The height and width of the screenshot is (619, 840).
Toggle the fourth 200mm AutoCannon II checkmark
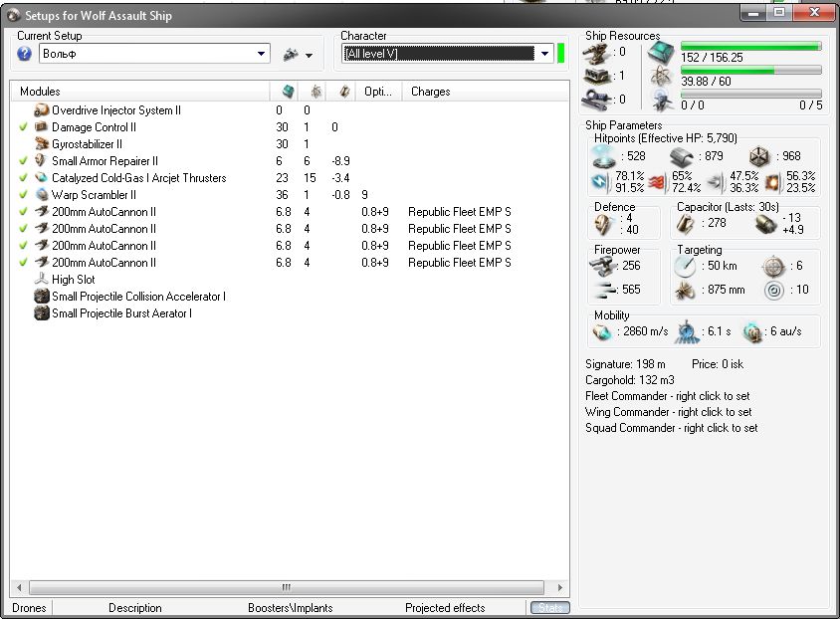pos(23,263)
